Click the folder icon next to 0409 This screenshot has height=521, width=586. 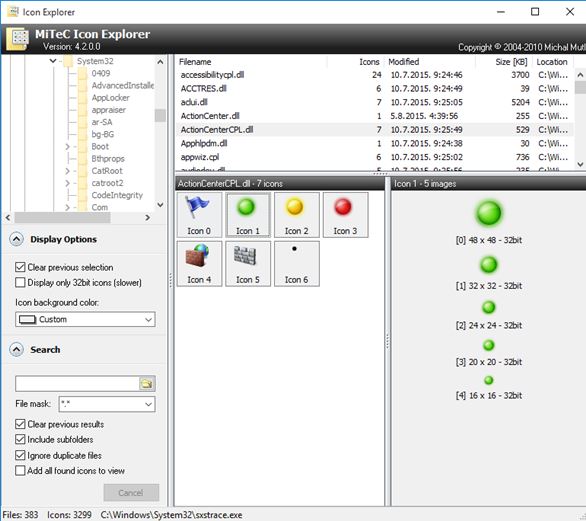tap(83, 73)
